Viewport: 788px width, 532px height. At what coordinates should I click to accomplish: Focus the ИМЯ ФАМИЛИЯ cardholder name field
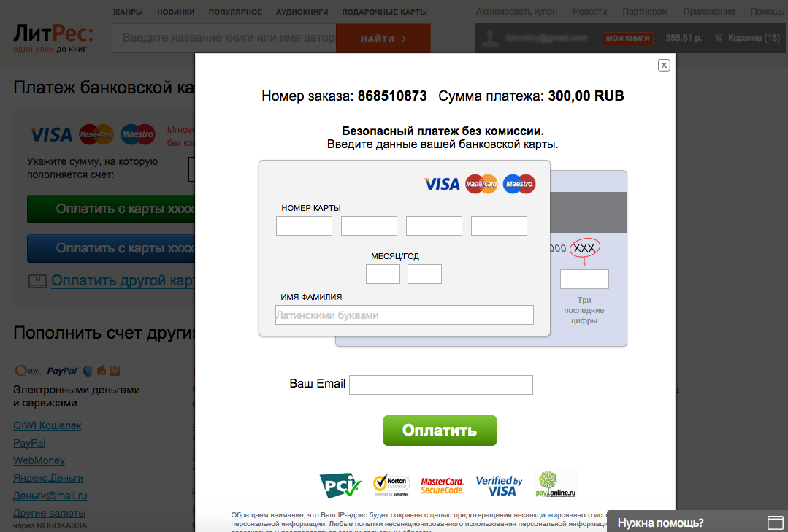[x=405, y=315]
